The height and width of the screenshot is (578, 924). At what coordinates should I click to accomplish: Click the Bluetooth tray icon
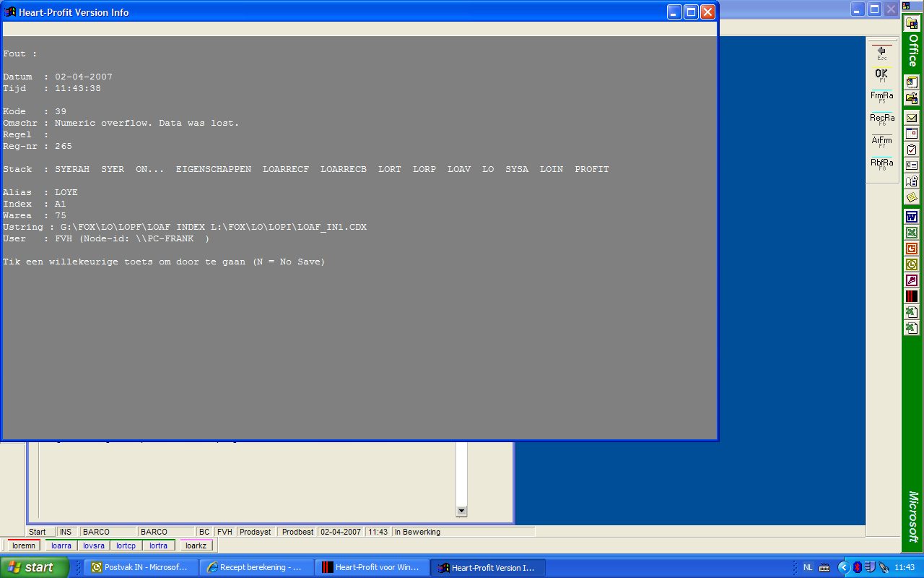857,568
